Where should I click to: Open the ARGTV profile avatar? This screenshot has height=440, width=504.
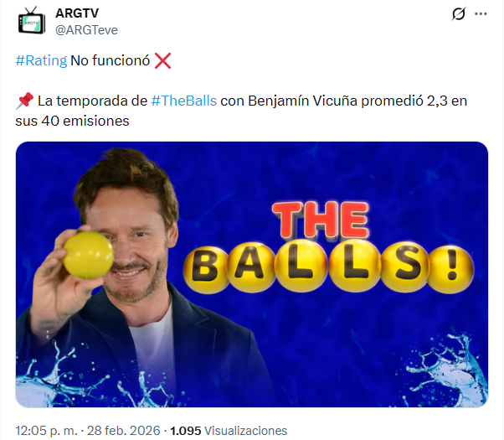(32, 21)
